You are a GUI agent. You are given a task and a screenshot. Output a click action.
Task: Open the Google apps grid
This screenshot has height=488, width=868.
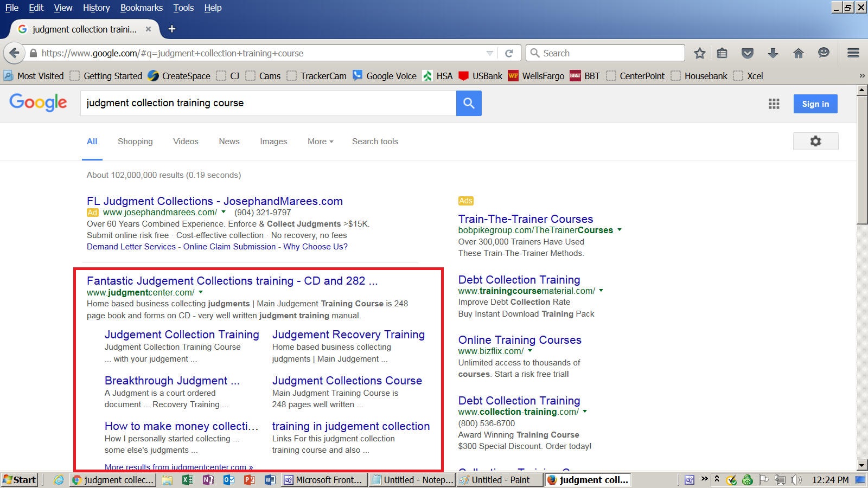tap(774, 104)
